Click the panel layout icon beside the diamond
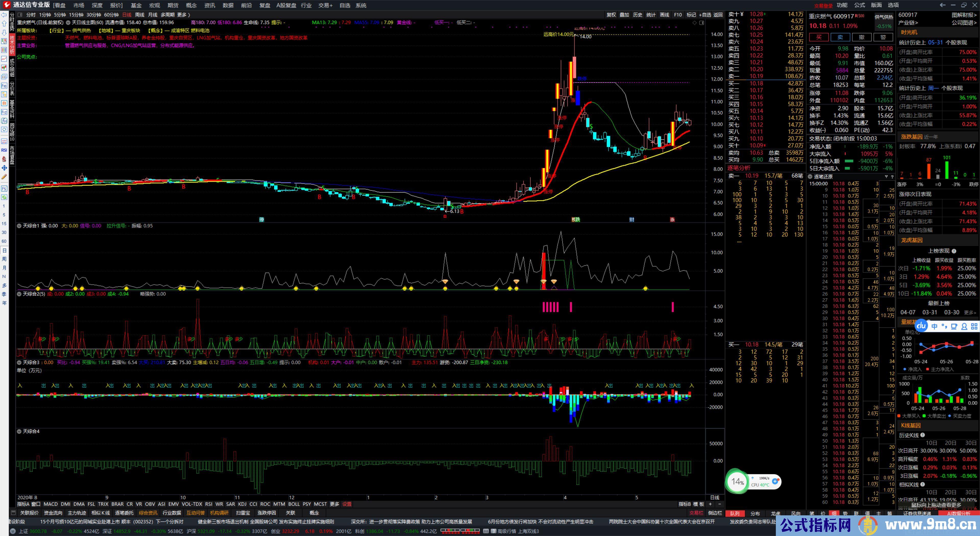The image size is (980, 536). click(x=702, y=23)
